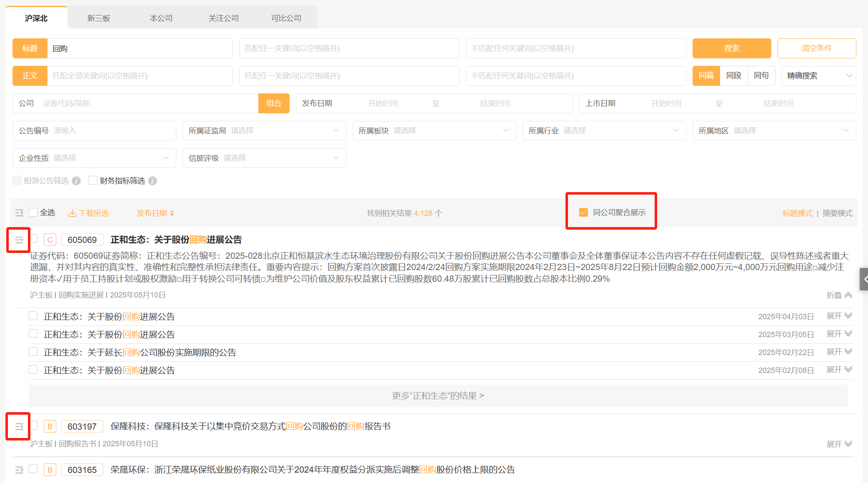
Task: Click the 标题 keyword field containing 回购
Action: (140, 48)
